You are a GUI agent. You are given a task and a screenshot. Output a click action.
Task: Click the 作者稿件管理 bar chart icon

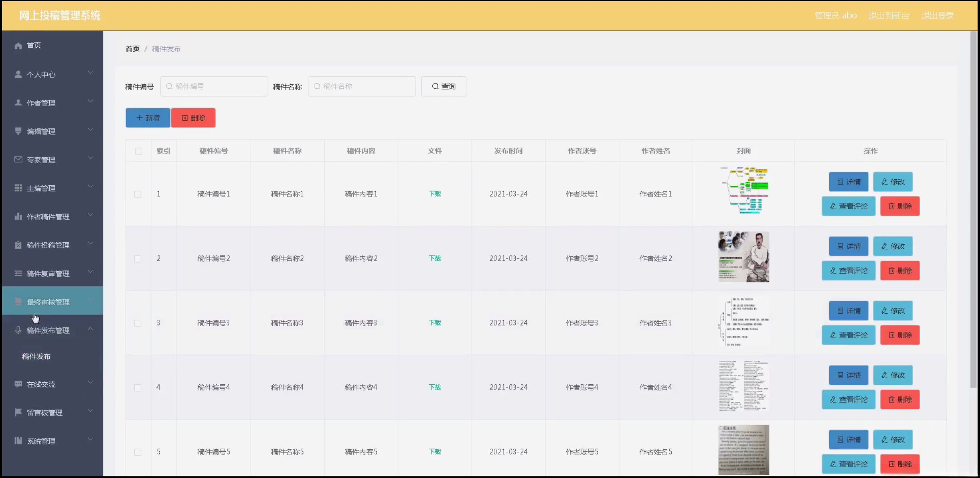(18, 216)
